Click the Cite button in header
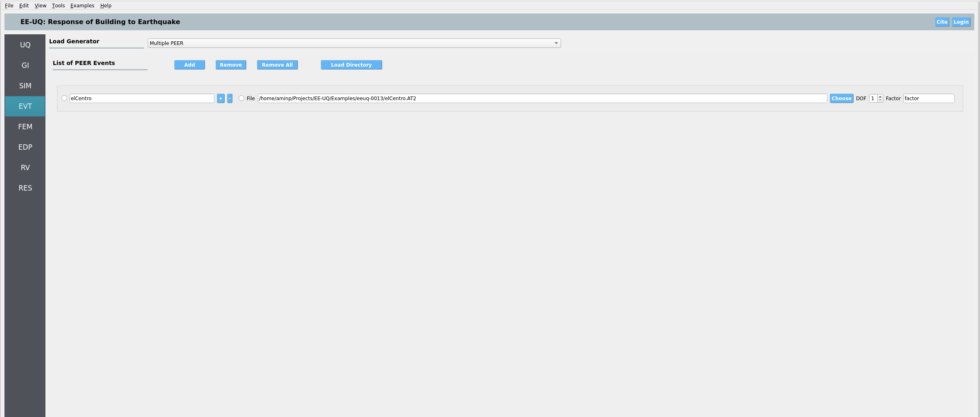 (x=942, y=22)
